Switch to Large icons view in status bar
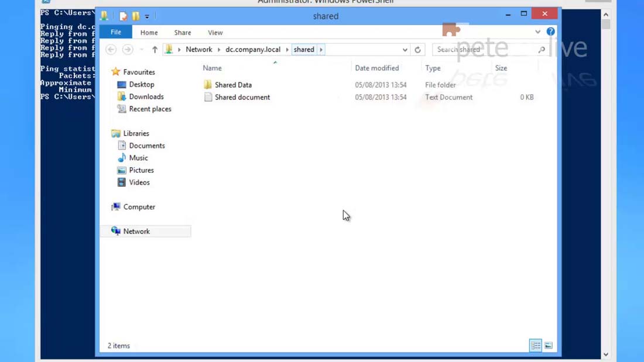The image size is (644, 362). (549, 346)
